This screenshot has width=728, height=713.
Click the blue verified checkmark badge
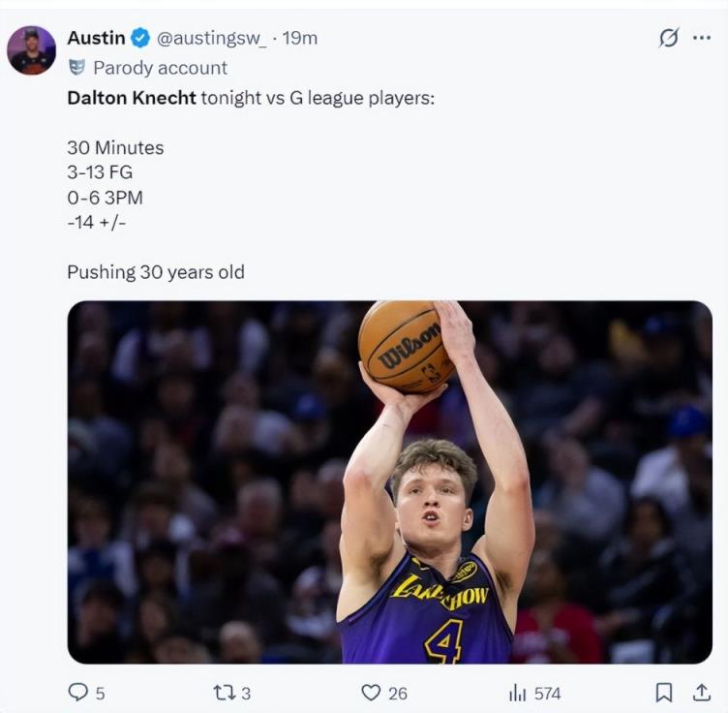point(140,38)
